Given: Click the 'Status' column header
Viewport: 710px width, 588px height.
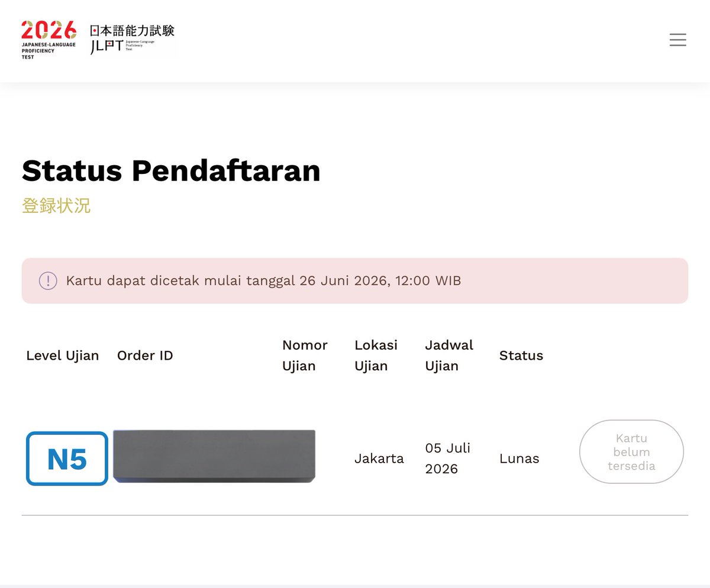Looking at the screenshot, I should tap(521, 356).
